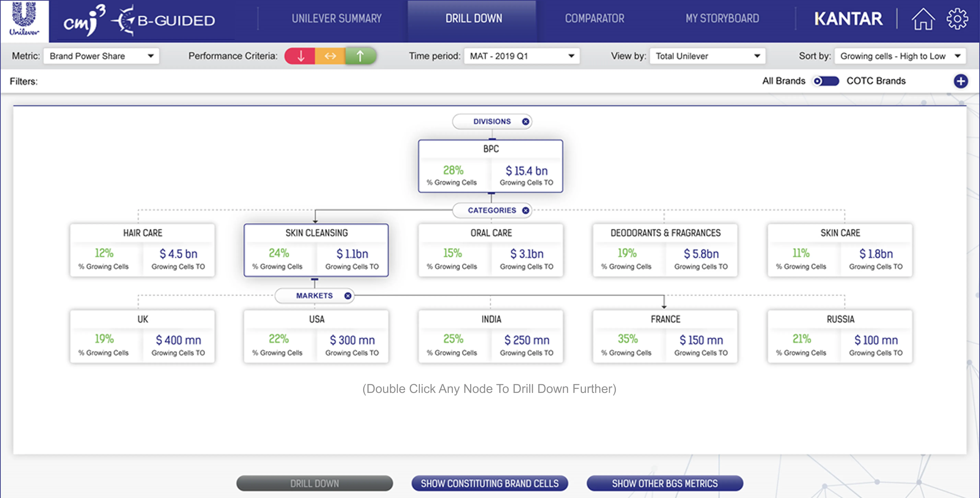Screen dimensions: 980x498
Task: Click the $4.5 bn Hair Care turnover
Action: pyautogui.click(x=178, y=254)
